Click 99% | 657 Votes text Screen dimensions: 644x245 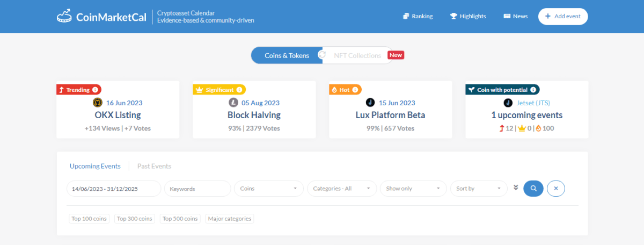[x=390, y=128]
